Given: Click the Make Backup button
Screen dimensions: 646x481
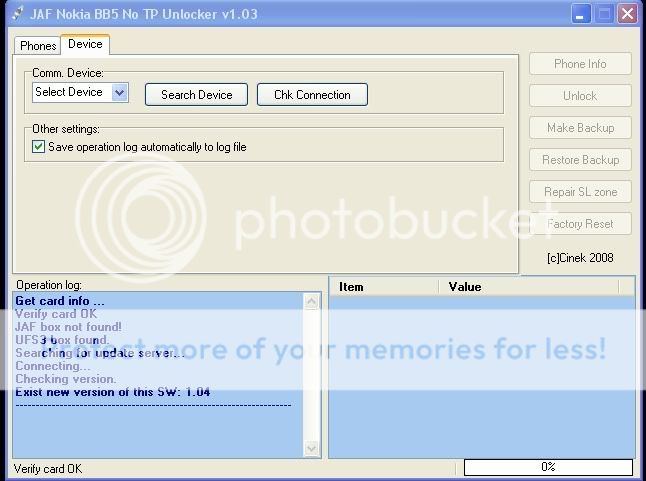Looking at the screenshot, I should pos(580,128).
